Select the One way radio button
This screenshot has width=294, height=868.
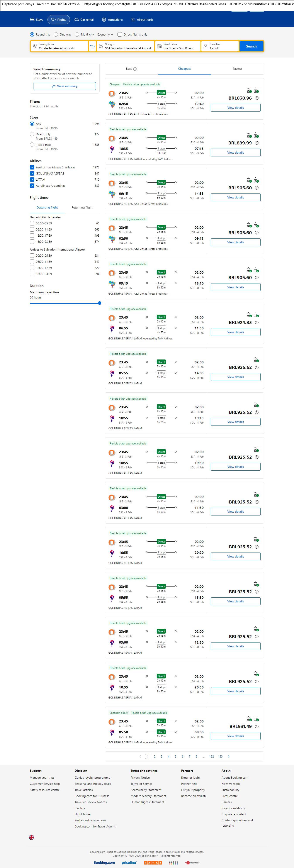(x=56, y=34)
